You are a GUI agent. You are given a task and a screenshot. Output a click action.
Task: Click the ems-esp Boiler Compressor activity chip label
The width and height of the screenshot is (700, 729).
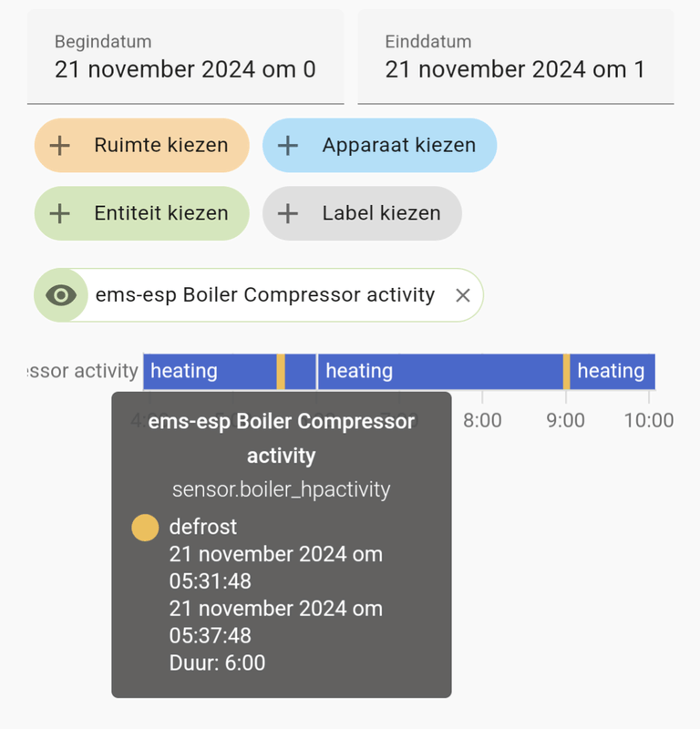click(x=264, y=295)
